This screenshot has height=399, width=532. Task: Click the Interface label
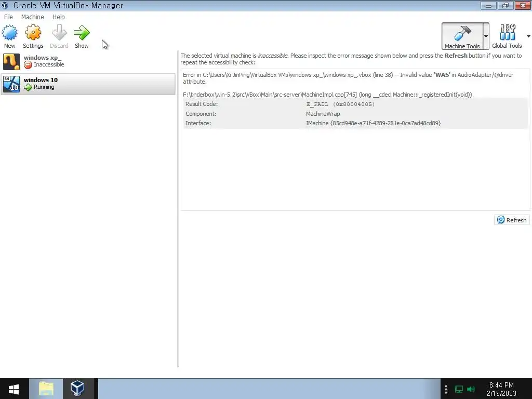(198, 123)
